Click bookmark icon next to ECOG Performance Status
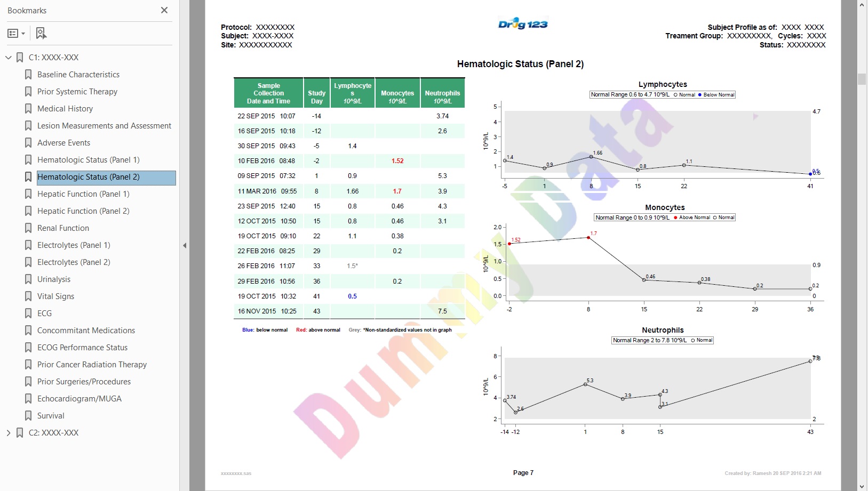This screenshot has height=491, width=868. pos(28,348)
